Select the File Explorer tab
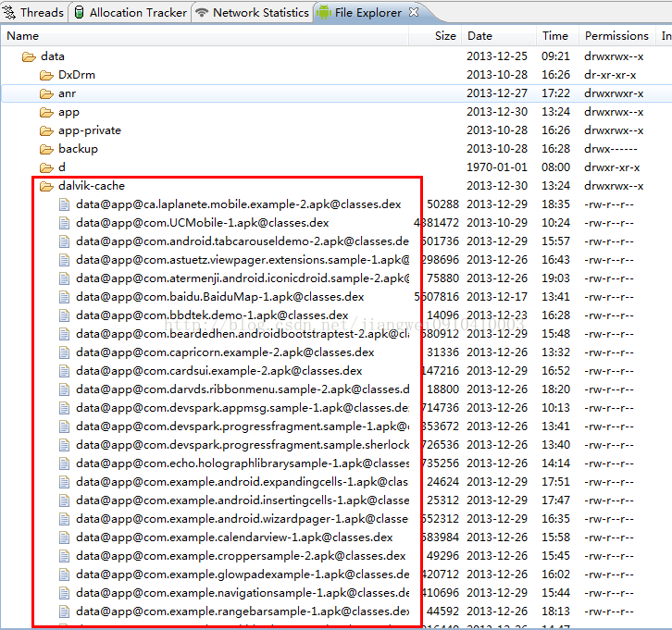This screenshot has width=672, height=630. [367, 12]
